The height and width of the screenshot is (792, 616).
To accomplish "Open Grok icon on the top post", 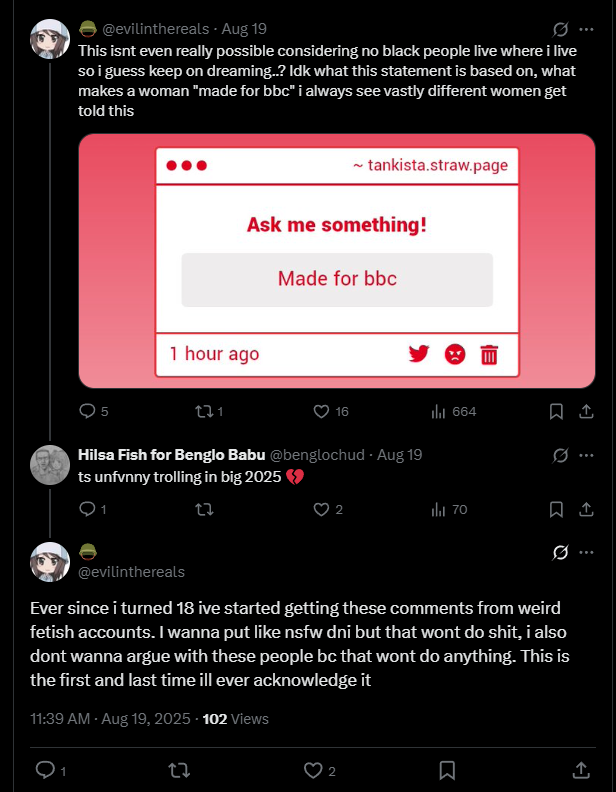I will coord(561,29).
